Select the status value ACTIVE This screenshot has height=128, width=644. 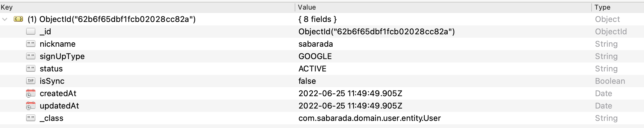pos(312,69)
